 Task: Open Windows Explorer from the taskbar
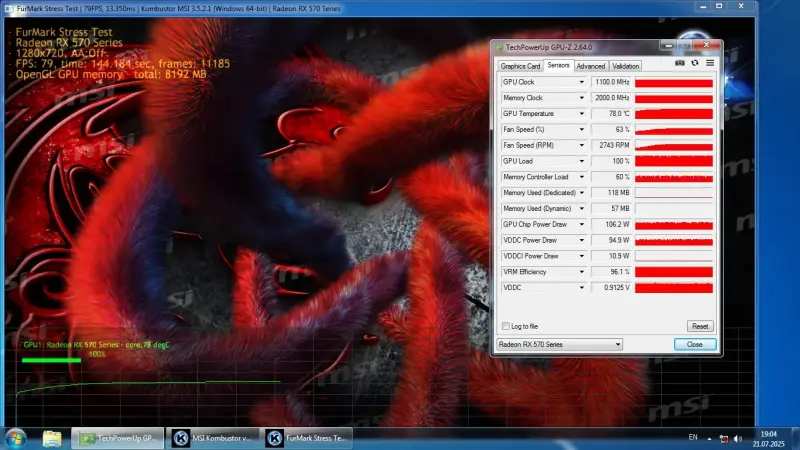click(x=52, y=438)
